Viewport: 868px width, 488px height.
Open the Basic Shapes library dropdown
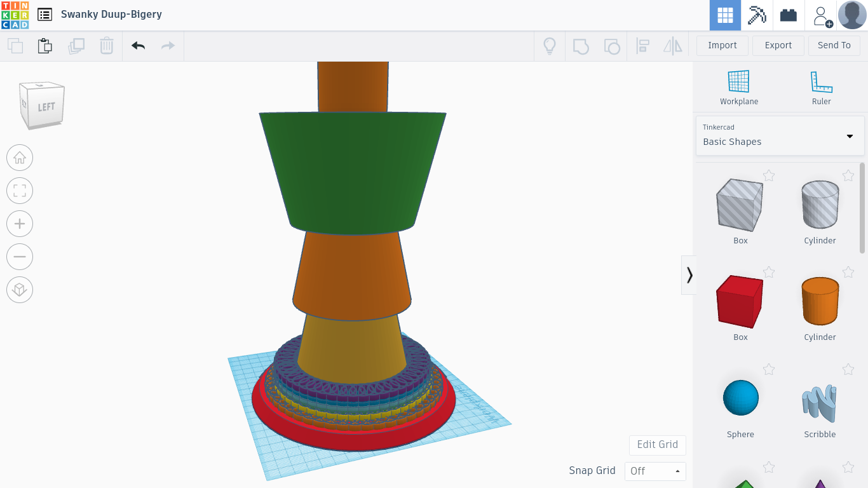780,135
